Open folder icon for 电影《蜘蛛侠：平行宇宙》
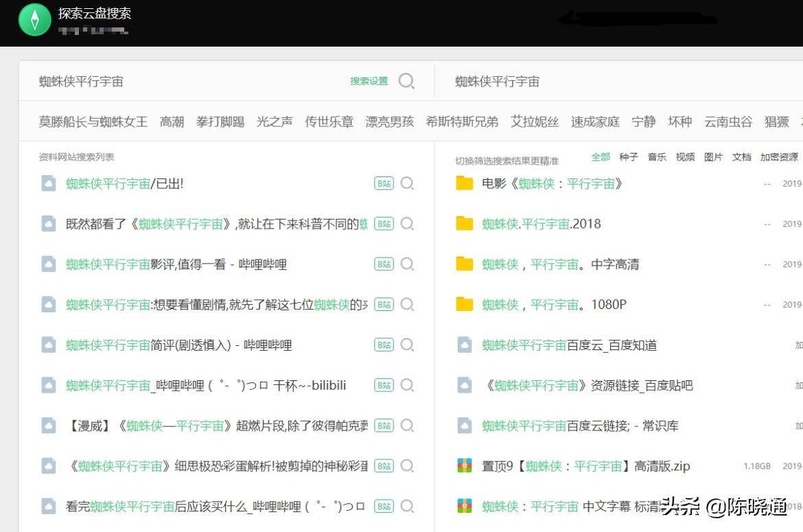The height and width of the screenshot is (532, 803). (x=465, y=183)
